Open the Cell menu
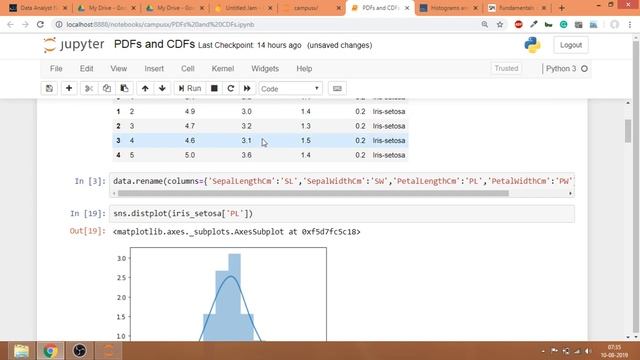Screen dimensions: 640x360 188,69
